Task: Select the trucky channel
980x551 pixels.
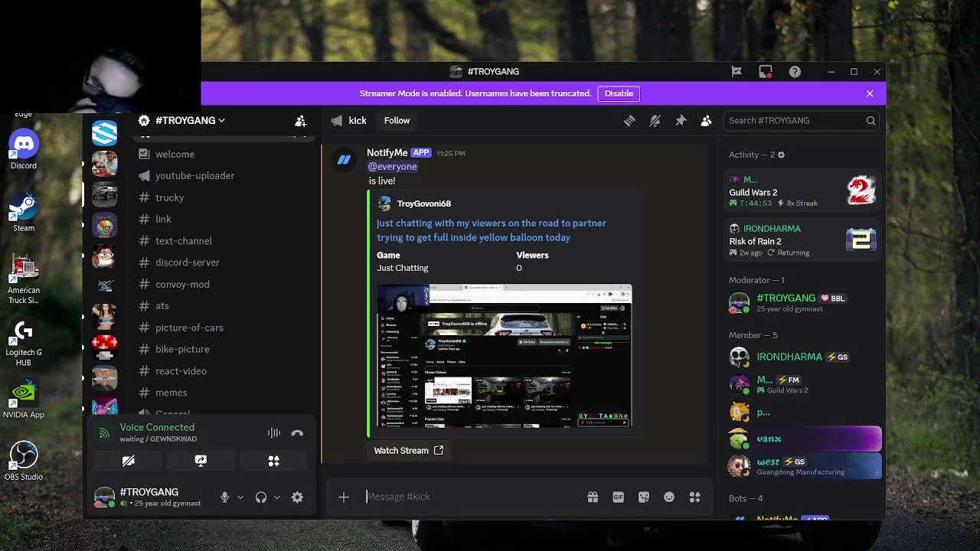Action: click(x=223, y=197)
